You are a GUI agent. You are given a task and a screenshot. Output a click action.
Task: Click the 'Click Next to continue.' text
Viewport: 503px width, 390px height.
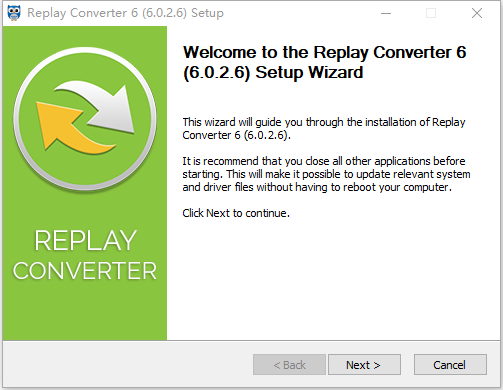click(x=236, y=213)
